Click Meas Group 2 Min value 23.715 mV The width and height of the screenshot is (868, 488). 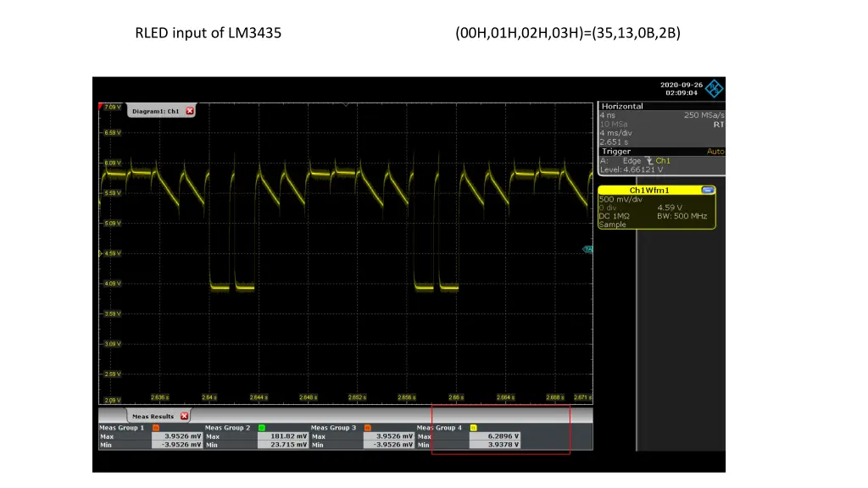tap(282, 445)
